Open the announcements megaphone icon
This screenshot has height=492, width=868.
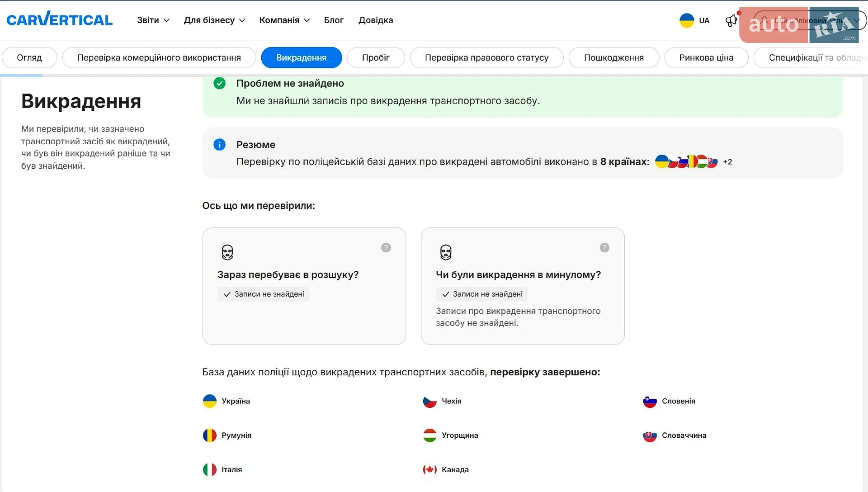[x=731, y=20]
